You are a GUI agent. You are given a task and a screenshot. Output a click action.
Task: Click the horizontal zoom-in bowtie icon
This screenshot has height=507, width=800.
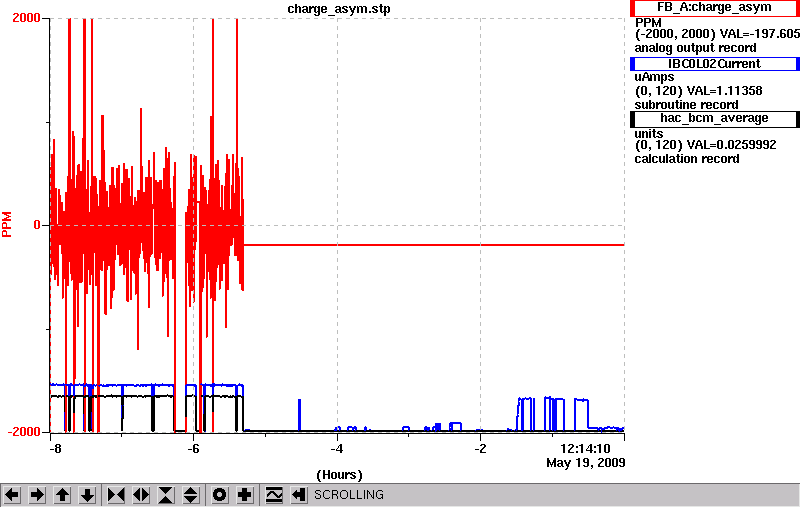tap(116, 495)
